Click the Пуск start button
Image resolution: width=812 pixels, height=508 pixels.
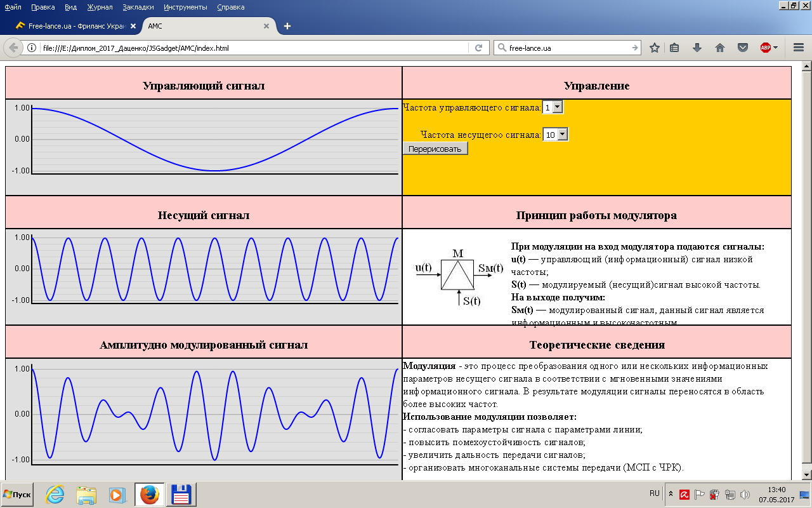click(17, 494)
